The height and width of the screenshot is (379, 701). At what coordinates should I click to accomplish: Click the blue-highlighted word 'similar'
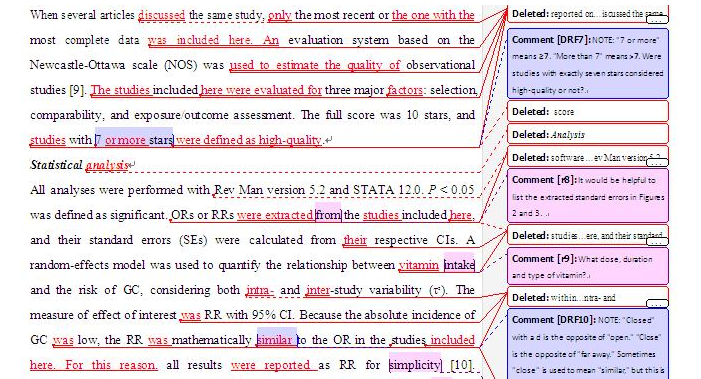click(275, 340)
